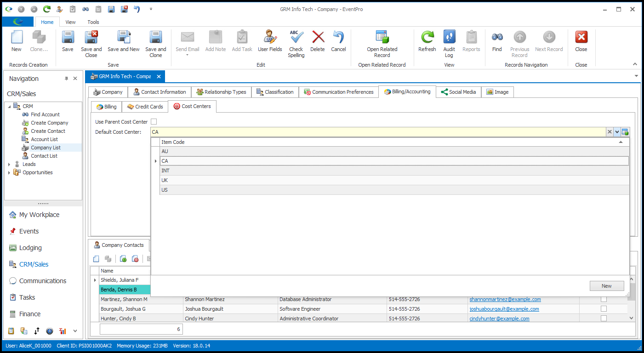Screen dimensions: 644x353
Task: Tick the checkbox in Joshua Bourgault's row
Action: coord(604,309)
